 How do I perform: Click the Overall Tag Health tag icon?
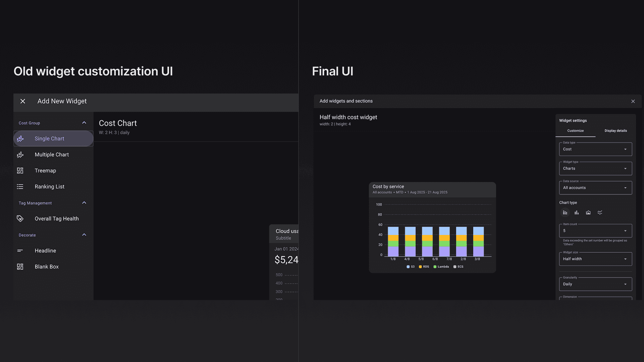coord(20,219)
